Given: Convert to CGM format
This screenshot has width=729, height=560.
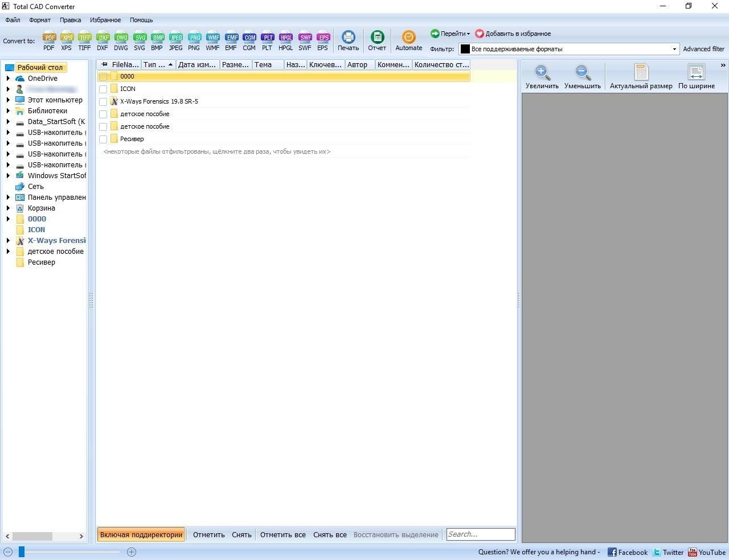Looking at the screenshot, I should click(x=249, y=40).
